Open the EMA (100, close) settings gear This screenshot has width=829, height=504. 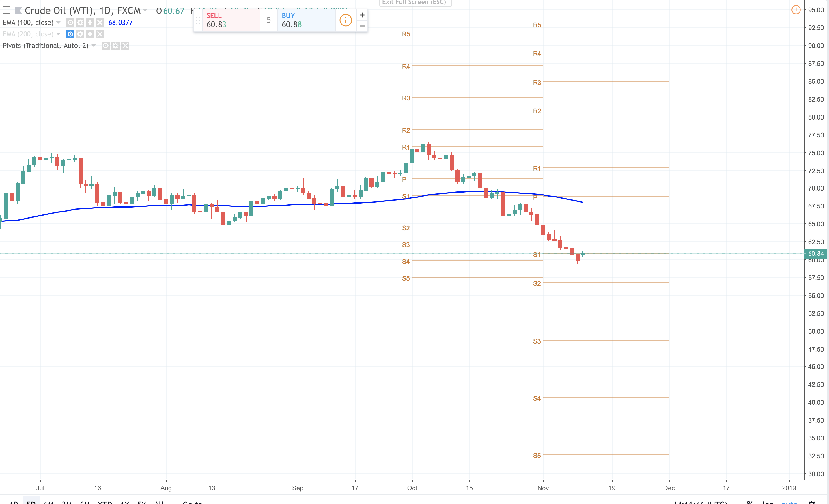tap(80, 23)
